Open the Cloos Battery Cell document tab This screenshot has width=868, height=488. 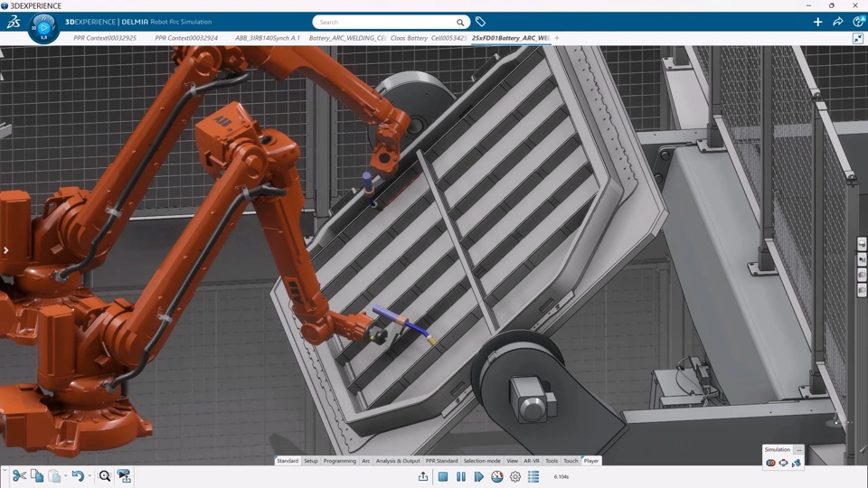tap(429, 38)
